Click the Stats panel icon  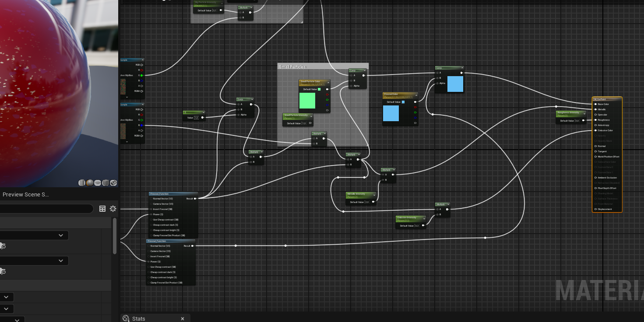[x=126, y=318]
